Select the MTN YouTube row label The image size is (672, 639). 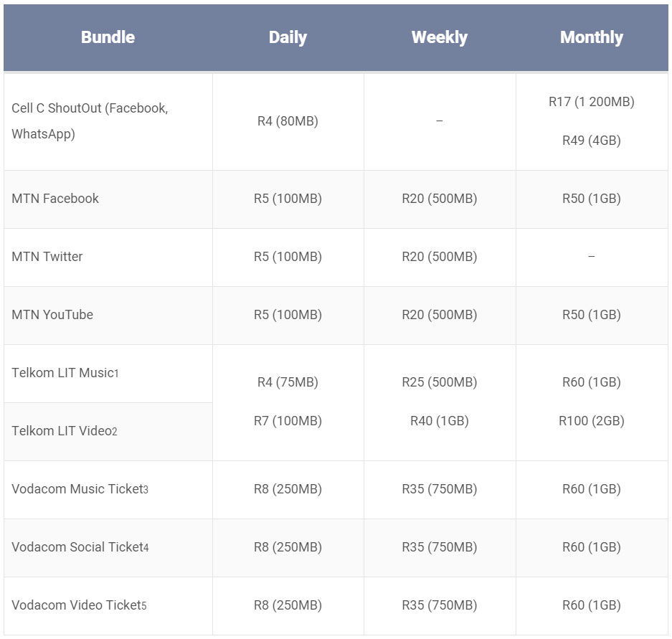point(52,315)
